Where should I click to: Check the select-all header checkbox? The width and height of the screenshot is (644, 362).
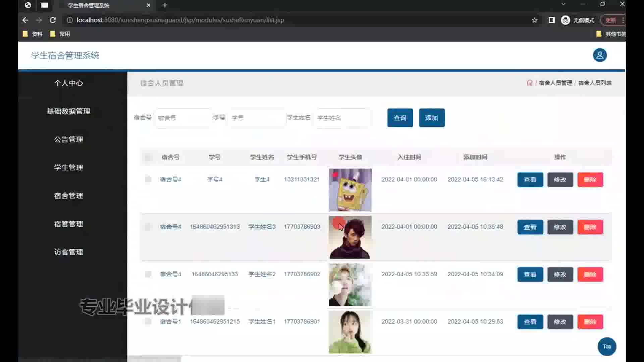[x=148, y=157]
